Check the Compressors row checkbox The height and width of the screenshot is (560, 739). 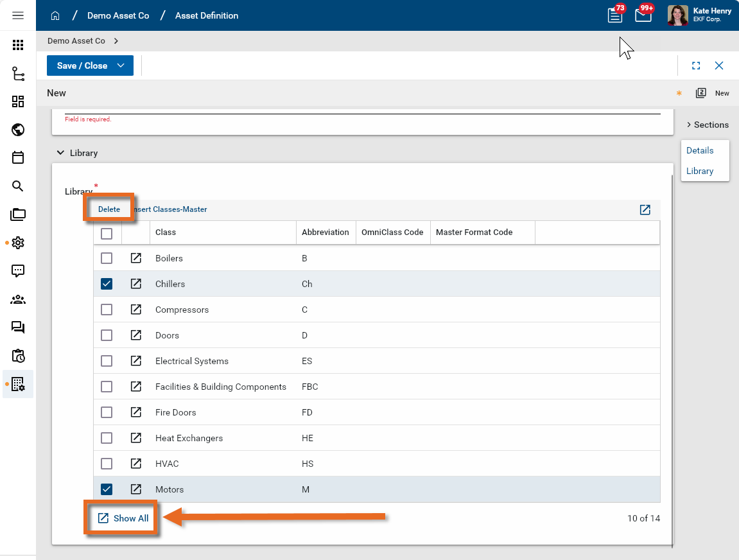coord(107,310)
